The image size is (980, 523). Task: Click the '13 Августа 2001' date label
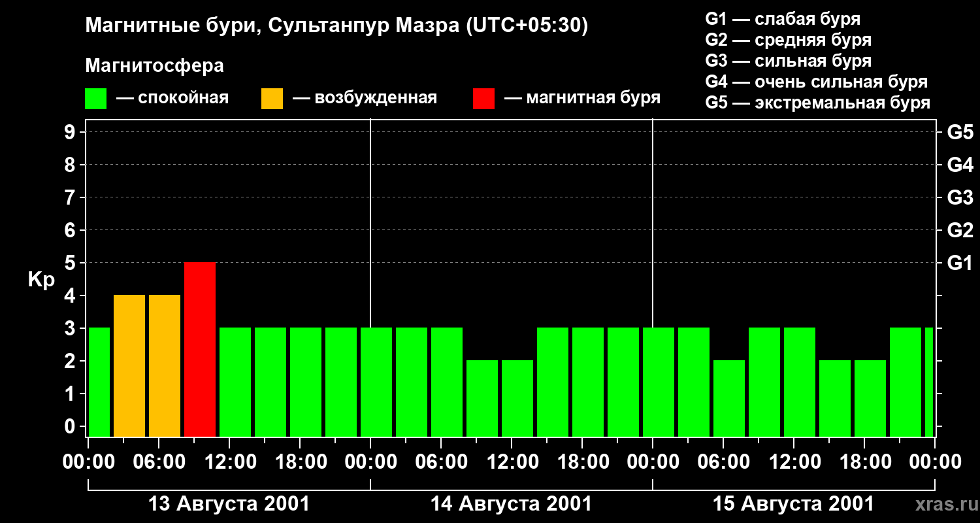point(229,504)
